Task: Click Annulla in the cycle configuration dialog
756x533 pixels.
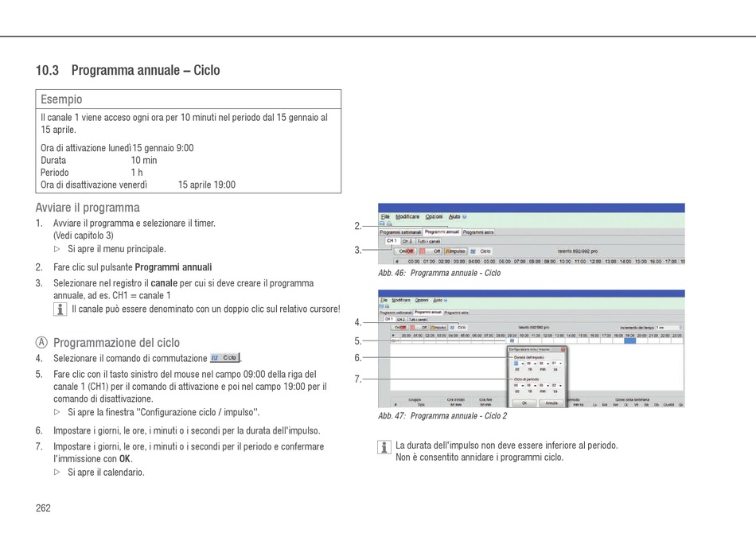Action: point(551,403)
